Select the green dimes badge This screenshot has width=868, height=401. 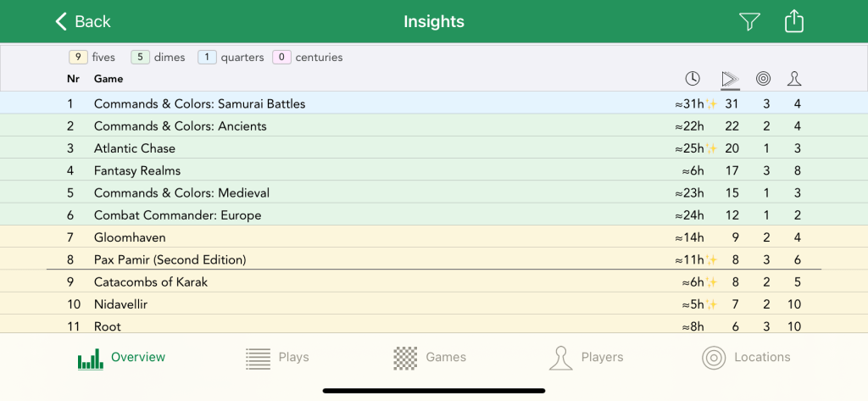[141, 58]
